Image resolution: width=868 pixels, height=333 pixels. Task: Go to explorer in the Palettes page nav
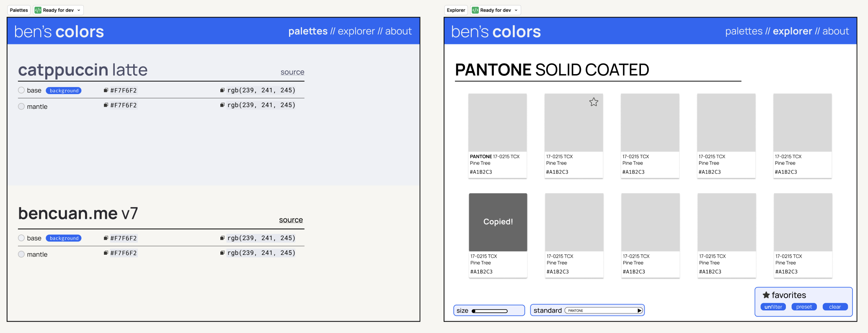(x=356, y=31)
